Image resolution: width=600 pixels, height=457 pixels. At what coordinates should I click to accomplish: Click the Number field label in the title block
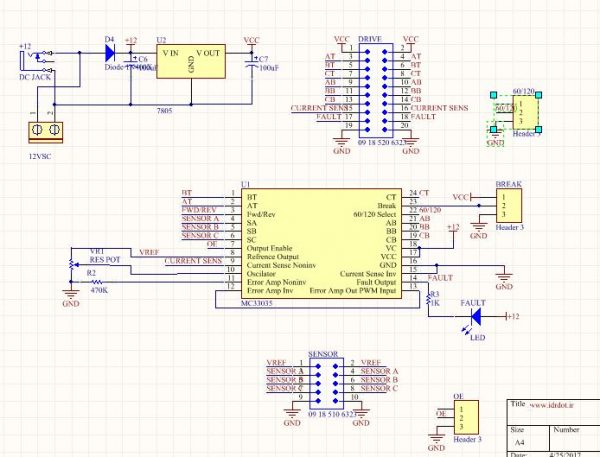[566, 430]
